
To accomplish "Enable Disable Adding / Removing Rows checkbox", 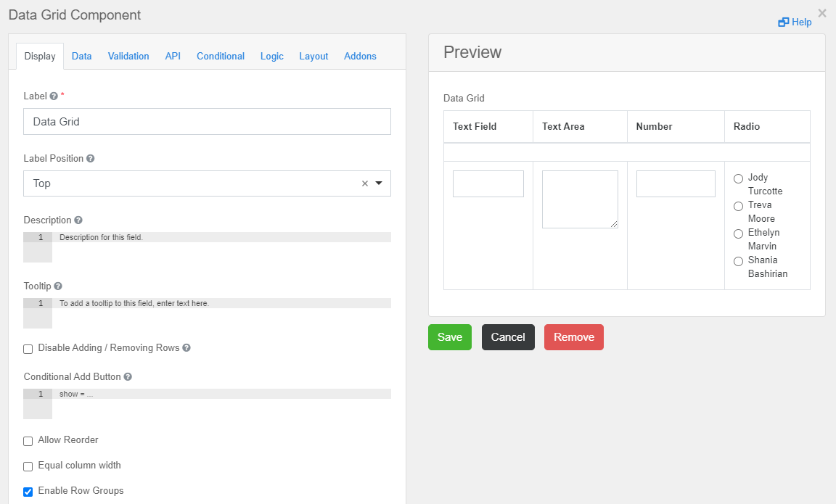I will point(28,349).
